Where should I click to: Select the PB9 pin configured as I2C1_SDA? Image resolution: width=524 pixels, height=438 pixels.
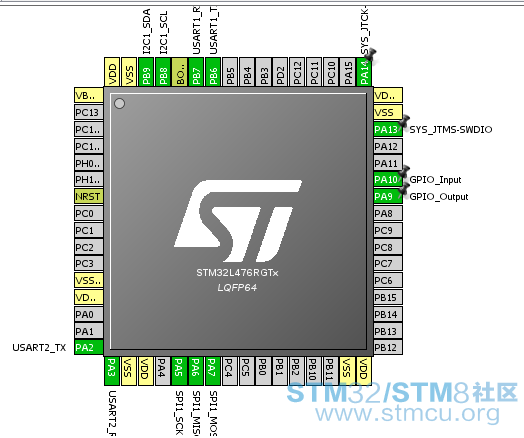(x=146, y=72)
